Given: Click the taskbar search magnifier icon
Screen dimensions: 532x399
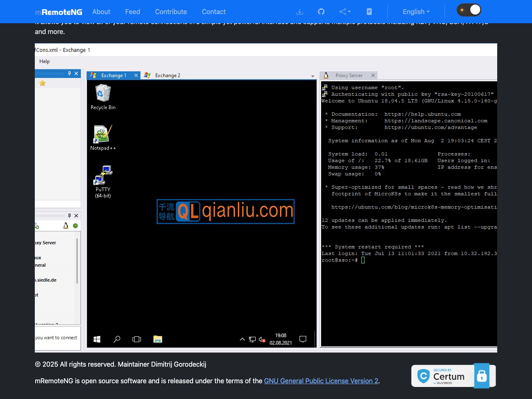Looking at the screenshot, I should 117,339.
